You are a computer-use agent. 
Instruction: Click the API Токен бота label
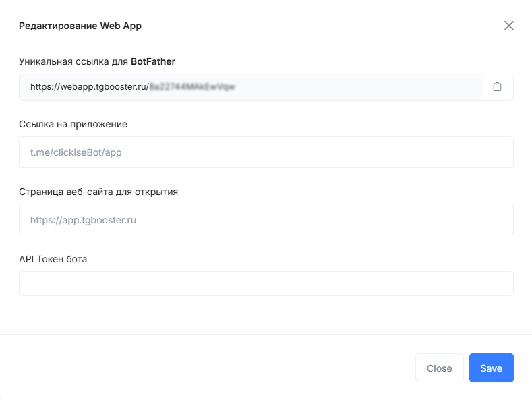tap(53, 259)
